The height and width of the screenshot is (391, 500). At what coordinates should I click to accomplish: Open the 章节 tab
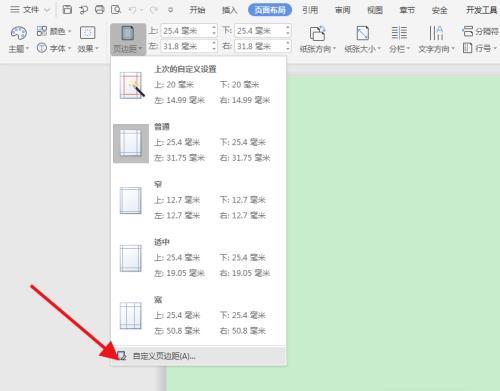tap(407, 10)
